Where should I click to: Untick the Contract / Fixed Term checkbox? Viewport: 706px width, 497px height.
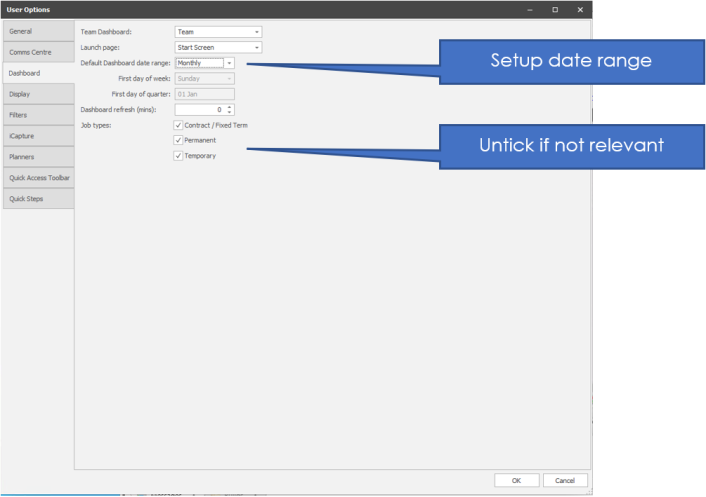[x=178, y=125]
